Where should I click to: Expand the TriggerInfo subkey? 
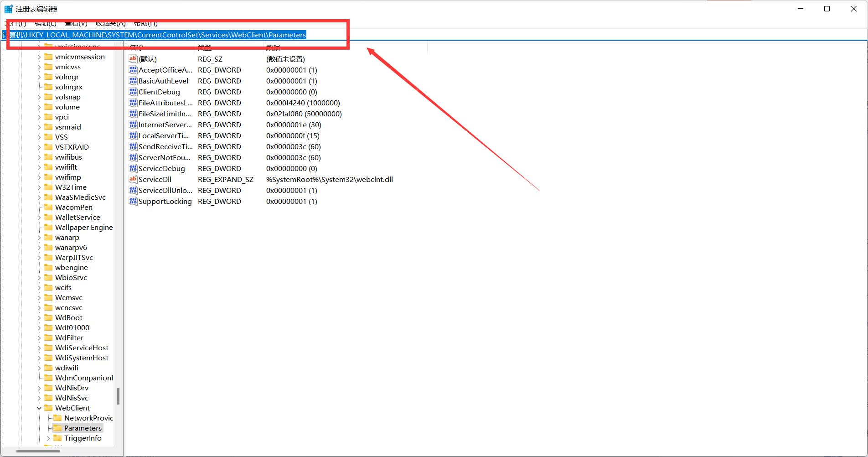[48, 438]
